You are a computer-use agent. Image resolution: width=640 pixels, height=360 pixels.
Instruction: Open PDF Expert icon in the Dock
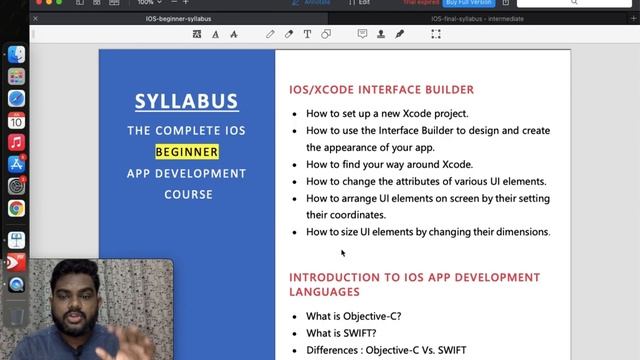click(16, 262)
